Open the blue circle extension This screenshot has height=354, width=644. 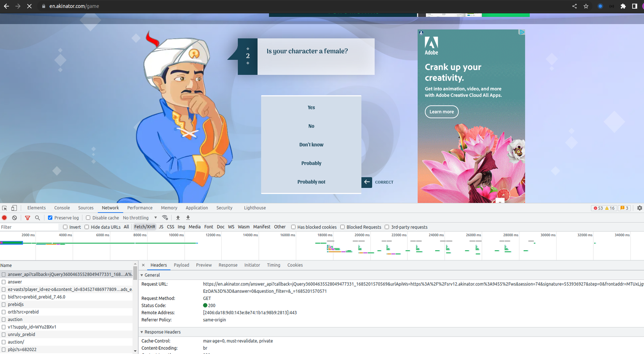click(600, 6)
